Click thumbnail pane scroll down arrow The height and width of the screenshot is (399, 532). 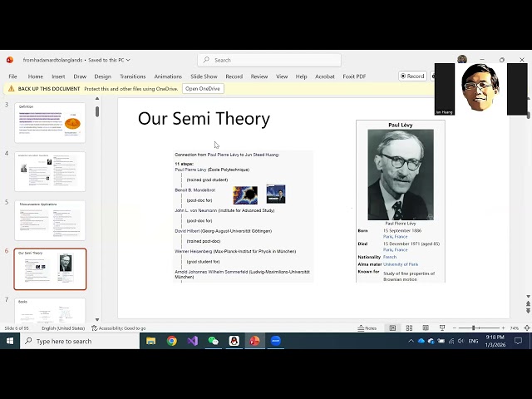(x=97, y=319)
